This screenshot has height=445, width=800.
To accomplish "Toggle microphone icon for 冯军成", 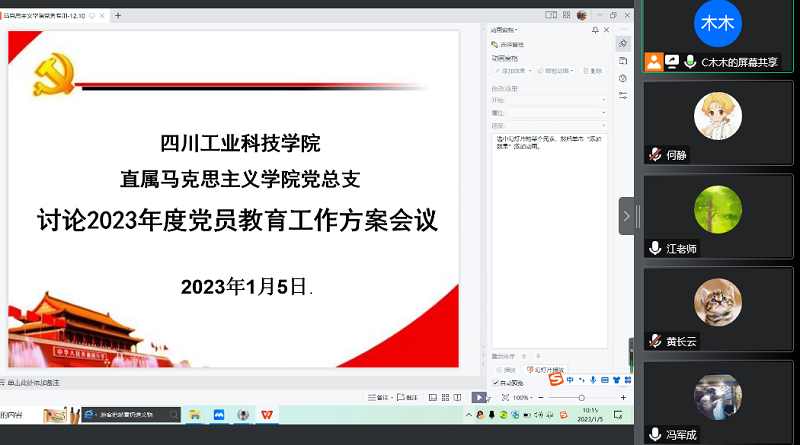I will click(655, 434).
